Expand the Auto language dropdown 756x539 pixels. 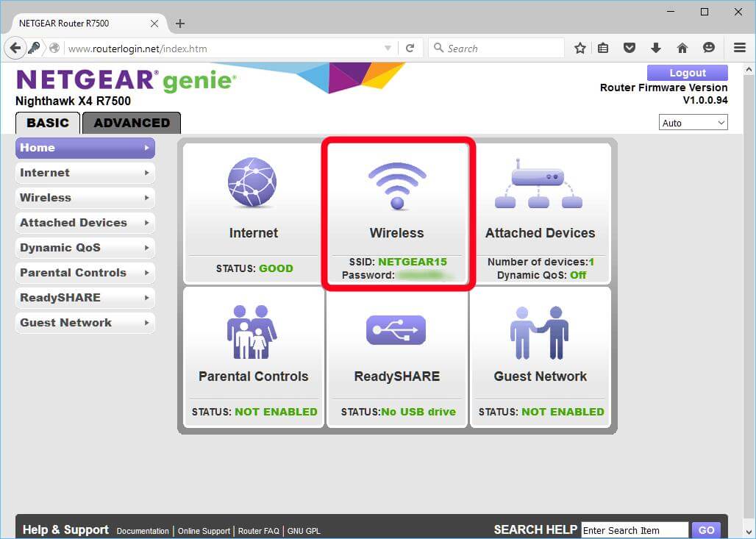[x=693, y=123]
